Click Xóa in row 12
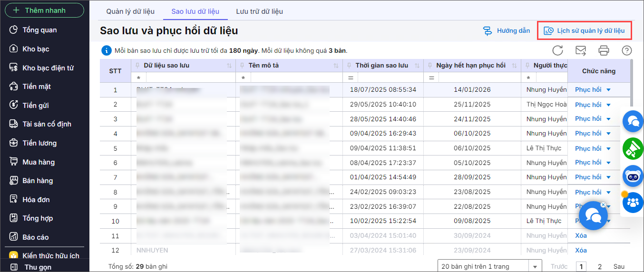 581,250
